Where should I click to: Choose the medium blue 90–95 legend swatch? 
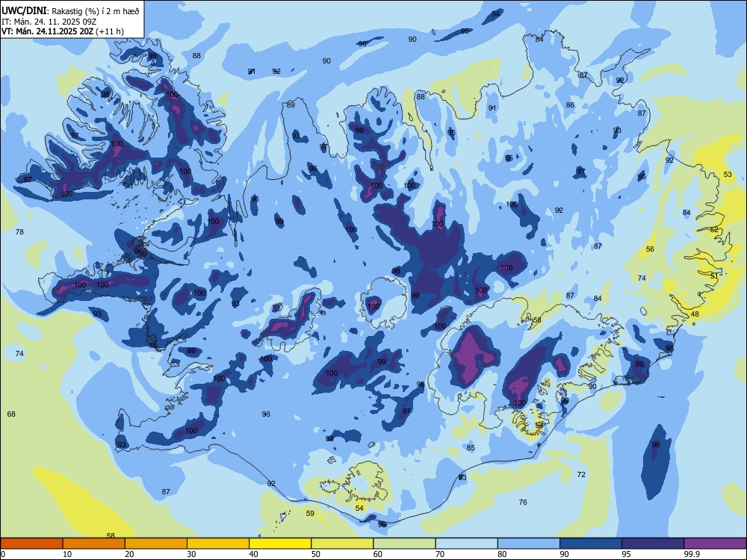coord(591,544)
